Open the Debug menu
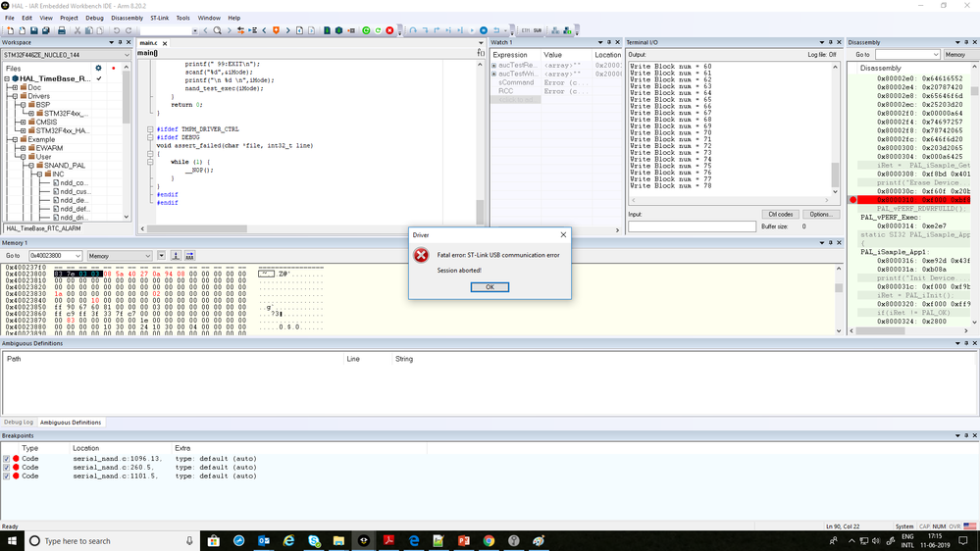 (94, 18)
